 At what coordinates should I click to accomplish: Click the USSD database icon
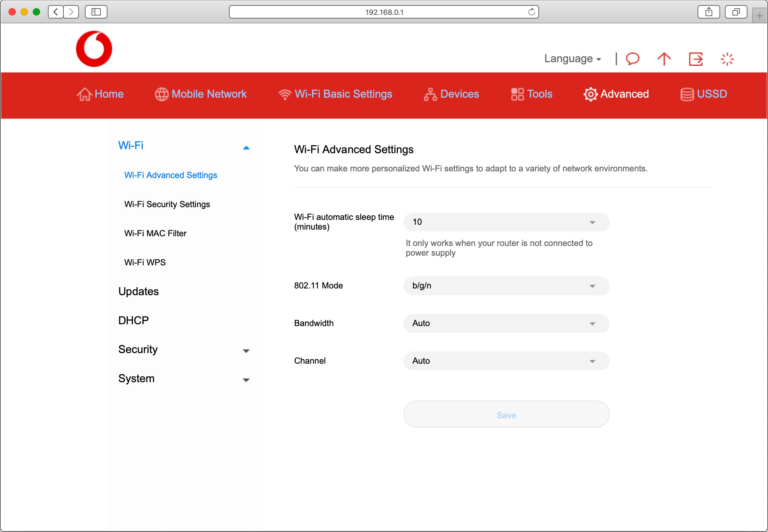pyautogui.click(x=687, y=94)
